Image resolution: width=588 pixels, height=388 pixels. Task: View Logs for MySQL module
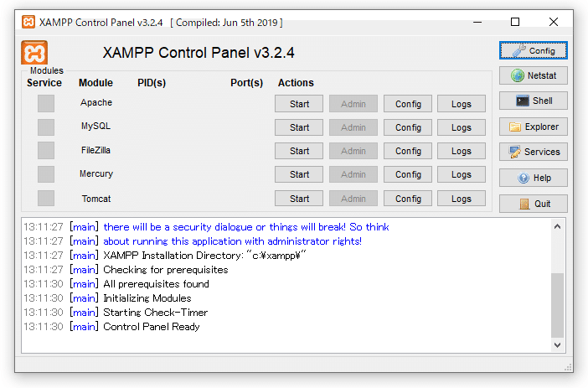click(462, 127)
